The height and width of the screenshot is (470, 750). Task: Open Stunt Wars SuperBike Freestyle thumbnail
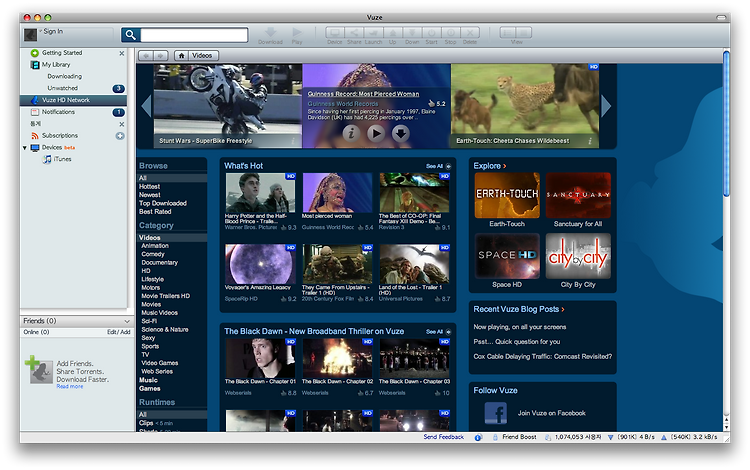pos(228,106)
